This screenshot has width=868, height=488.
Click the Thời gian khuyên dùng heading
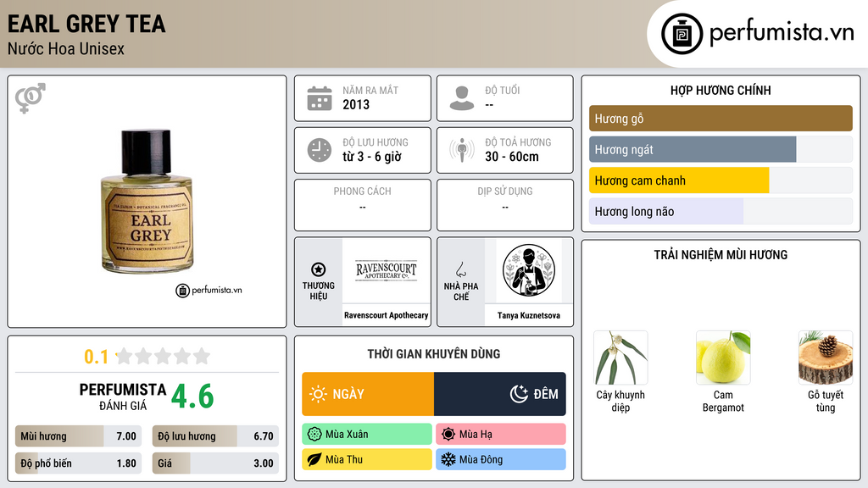434,353
